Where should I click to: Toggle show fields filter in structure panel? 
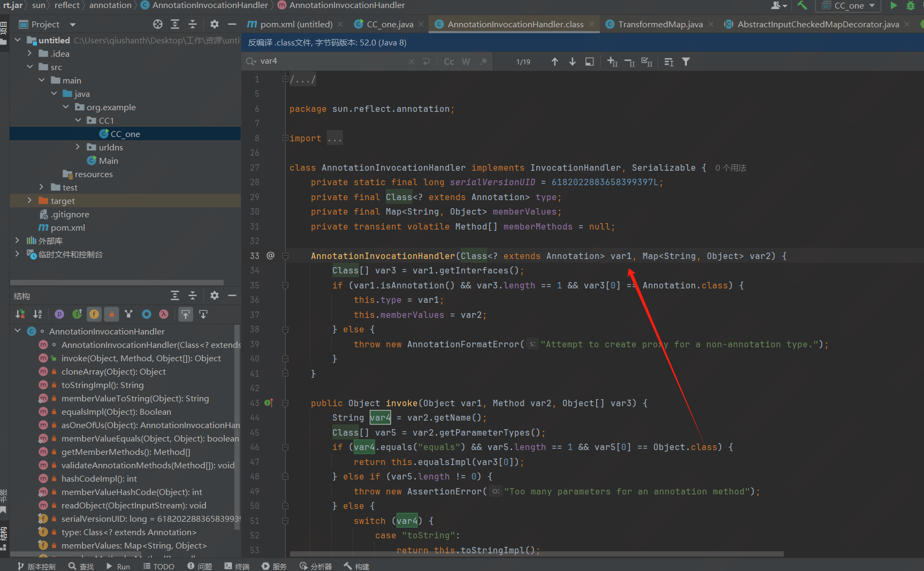click(x=94, y=314)
